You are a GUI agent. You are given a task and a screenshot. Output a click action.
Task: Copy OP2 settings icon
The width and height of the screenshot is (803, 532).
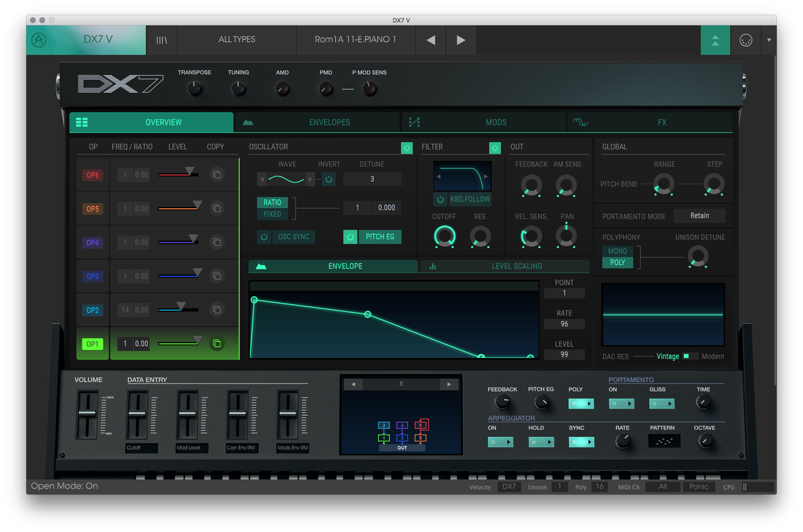(216, 310)
